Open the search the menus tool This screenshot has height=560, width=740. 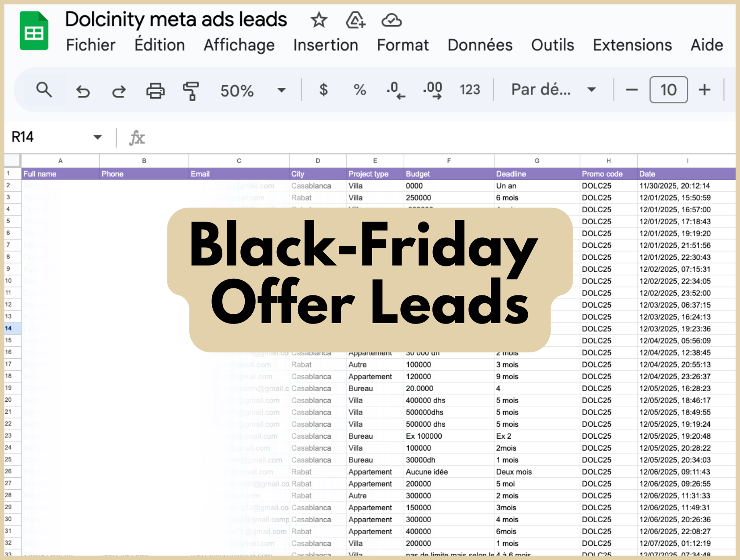(44, 90)
